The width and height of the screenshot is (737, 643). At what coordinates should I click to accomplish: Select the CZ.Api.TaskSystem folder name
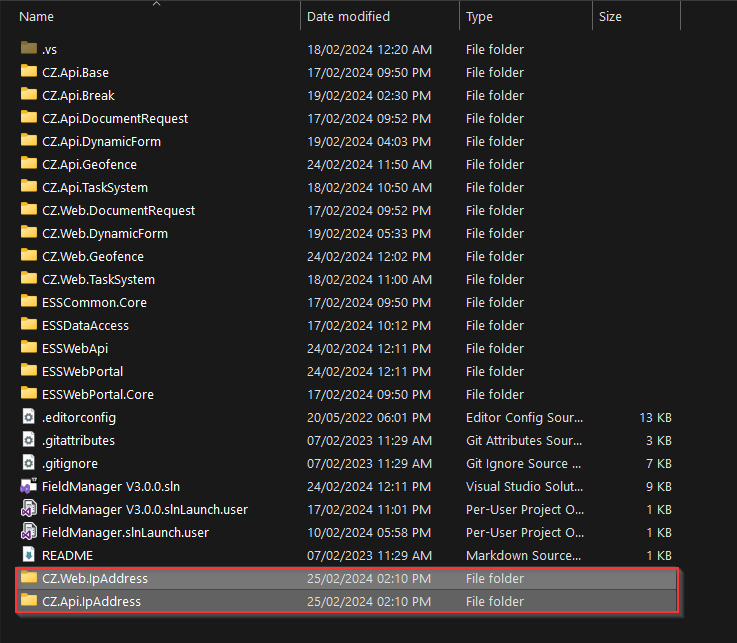pyautogui.click(x=95, y=188)
